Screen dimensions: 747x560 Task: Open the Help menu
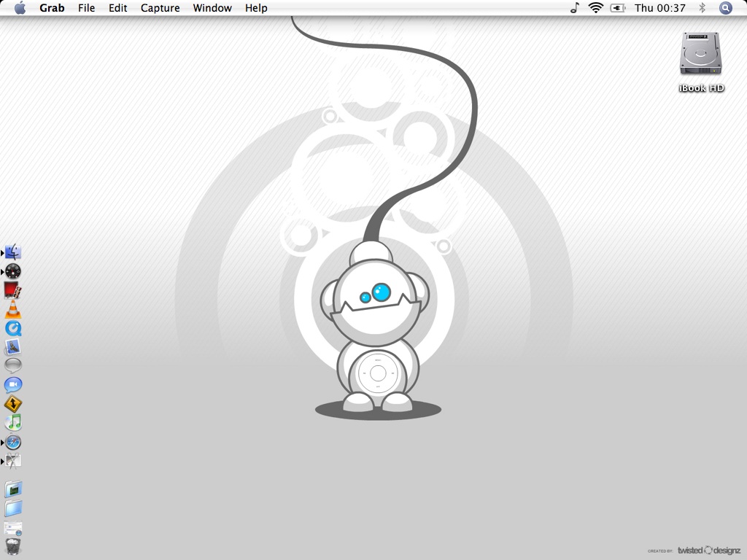click(x=256, y=7)
